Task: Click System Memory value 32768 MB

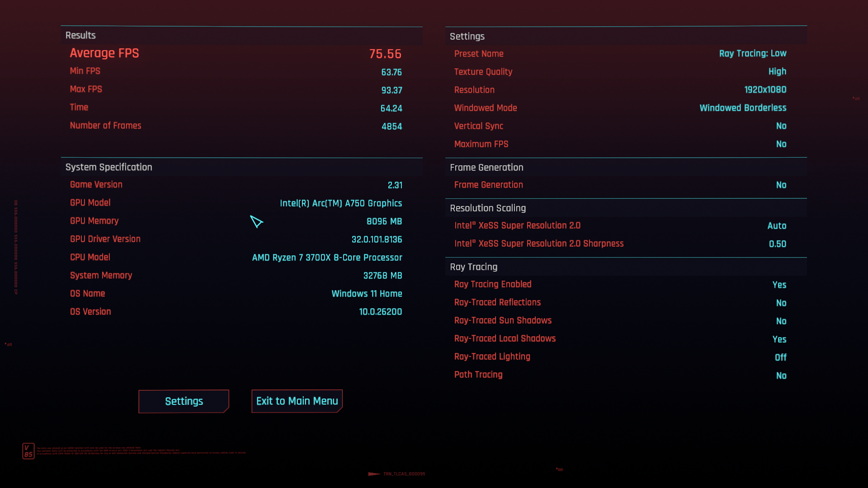Action: [383, 276]
